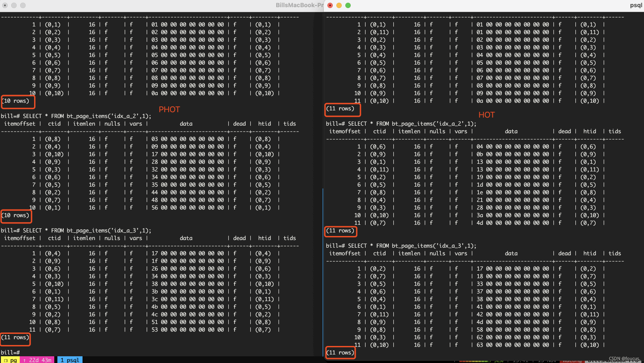Zoom the inactive BillsMacBook terminal window
Viewport: 644px width, 363px height.
tap(23, 5)
